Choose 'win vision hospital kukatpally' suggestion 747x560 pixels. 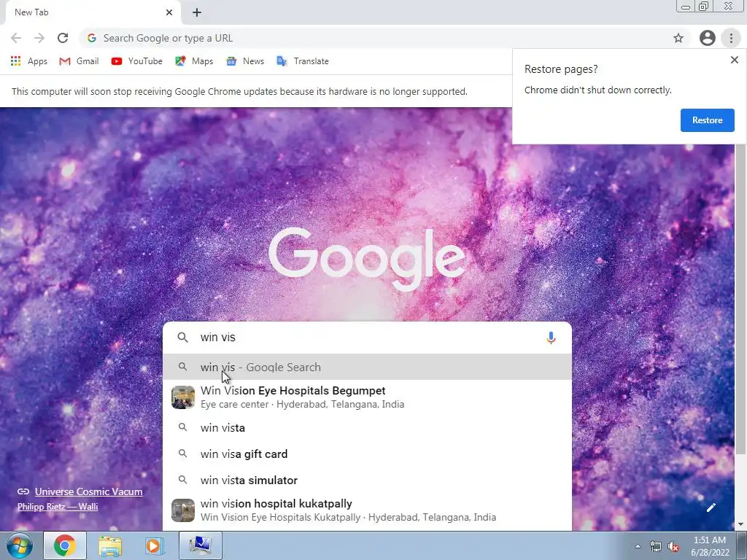pyautogui.click(x=367, y=510)
